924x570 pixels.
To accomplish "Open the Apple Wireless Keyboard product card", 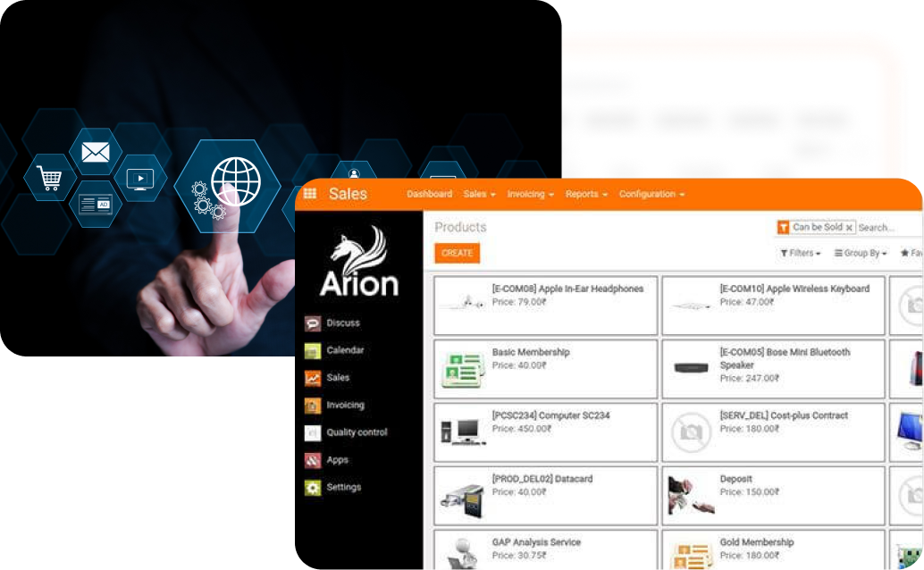I will coord(773,306).
